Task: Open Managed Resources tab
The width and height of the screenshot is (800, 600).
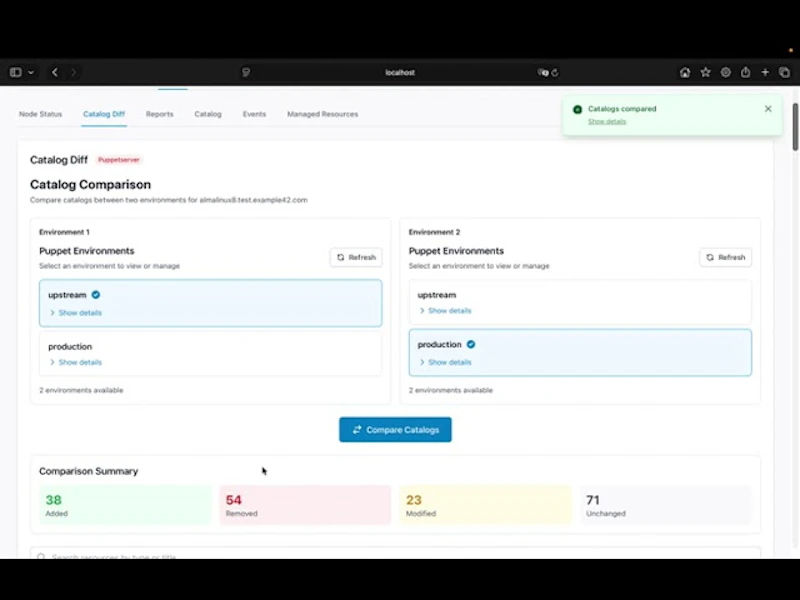Action: 322,114
